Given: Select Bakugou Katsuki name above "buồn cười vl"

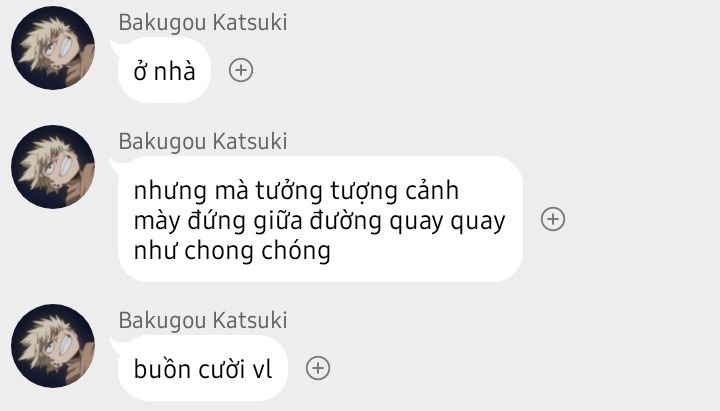Looking at the screenshot, I should 203,321.
